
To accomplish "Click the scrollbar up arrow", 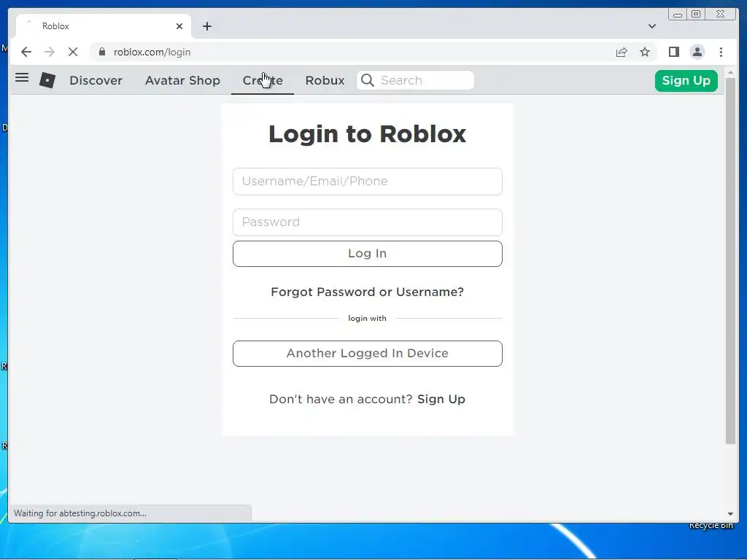I will 730,72.
